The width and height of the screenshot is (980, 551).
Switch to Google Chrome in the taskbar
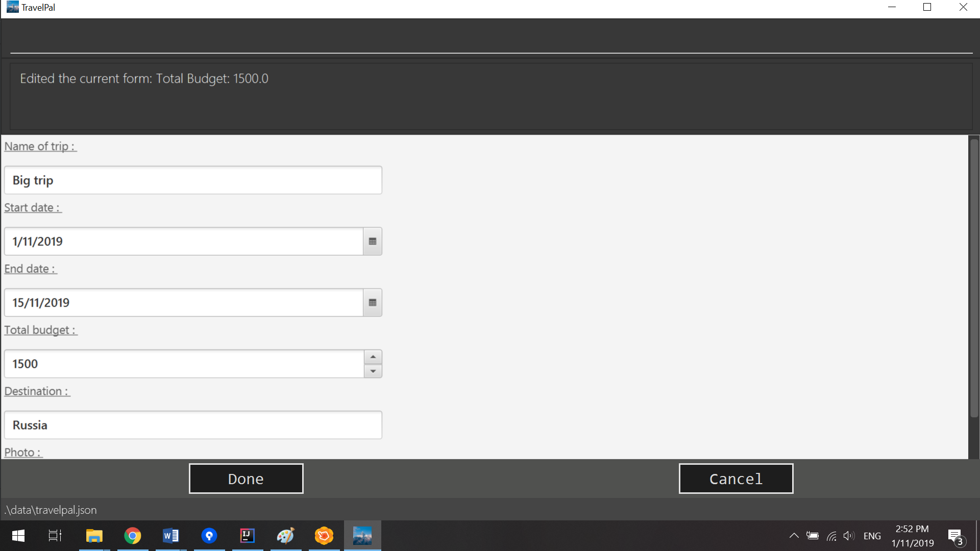133,536
